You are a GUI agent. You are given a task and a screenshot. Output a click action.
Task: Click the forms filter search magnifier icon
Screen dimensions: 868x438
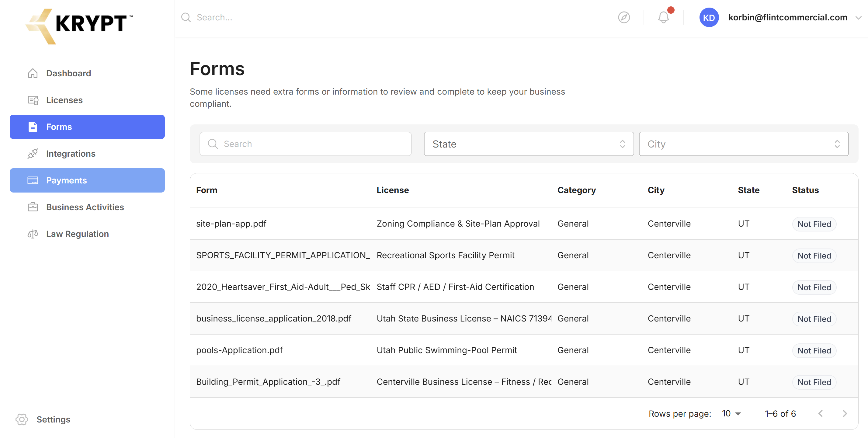click(x=213, y=144)
